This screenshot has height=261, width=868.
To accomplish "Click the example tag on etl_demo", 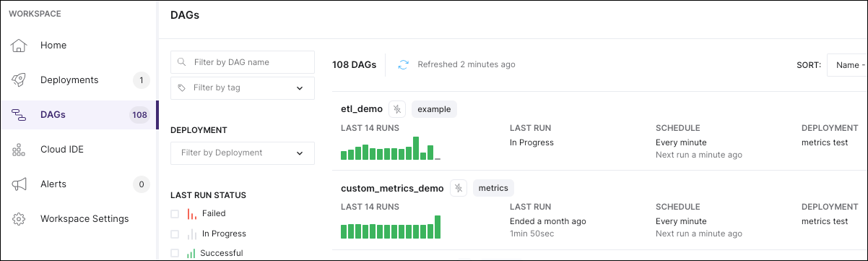I will [434, 109].
